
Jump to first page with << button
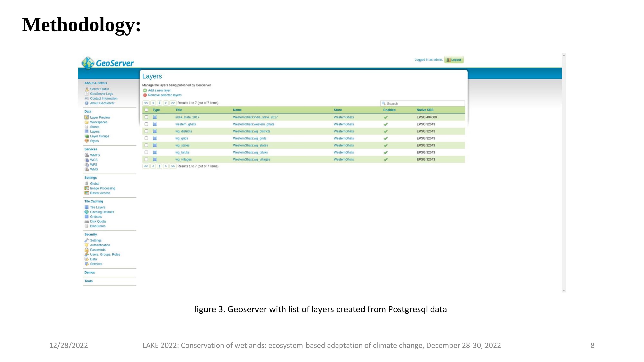pos(146,103)
